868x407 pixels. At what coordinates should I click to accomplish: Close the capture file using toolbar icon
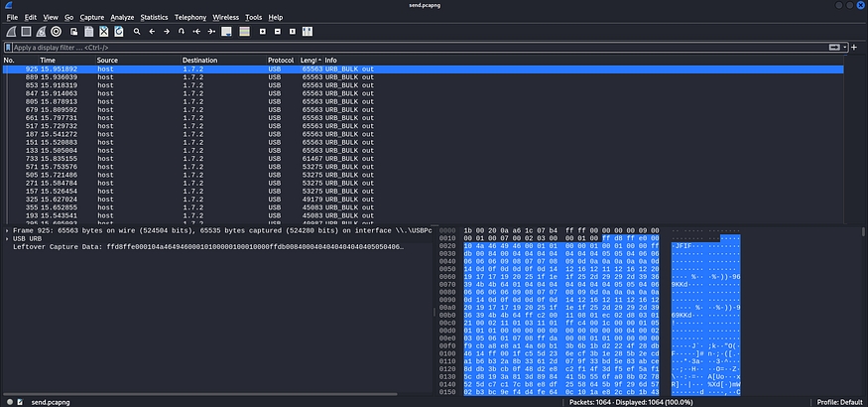coord(104,31)
